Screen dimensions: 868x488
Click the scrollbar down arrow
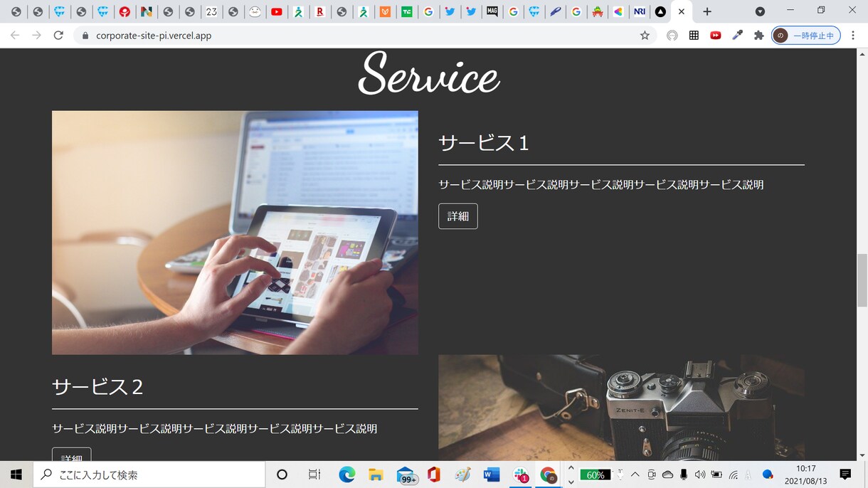[862, 455]
